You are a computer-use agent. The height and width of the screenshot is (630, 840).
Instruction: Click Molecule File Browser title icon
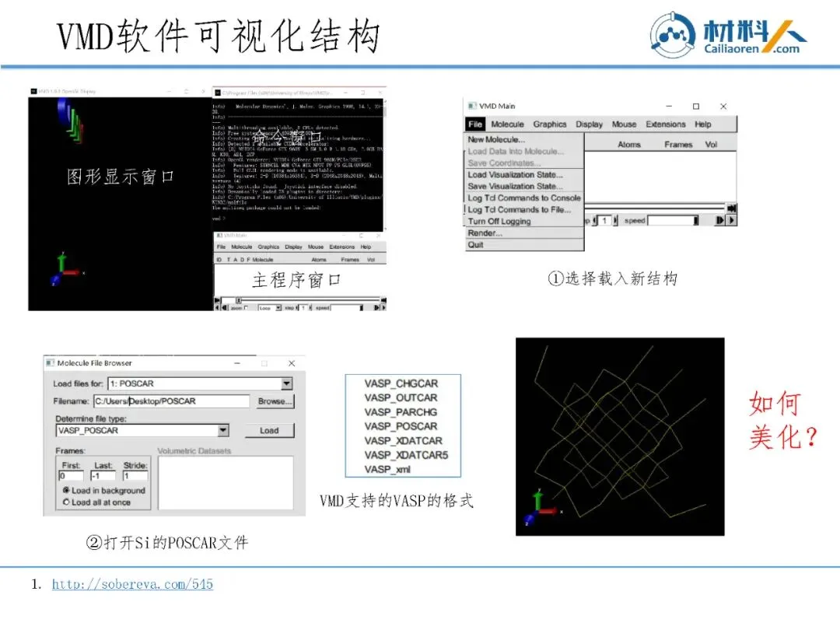51,362
